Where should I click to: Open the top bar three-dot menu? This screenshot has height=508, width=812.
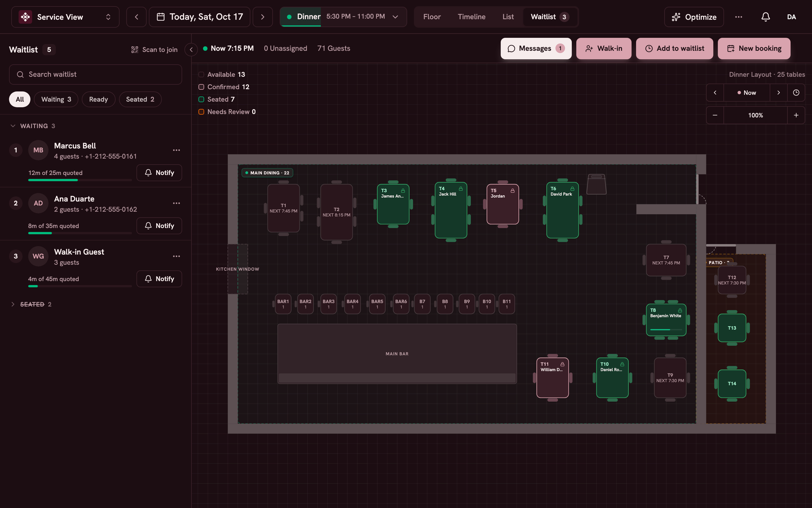click(x=738, y=17)
